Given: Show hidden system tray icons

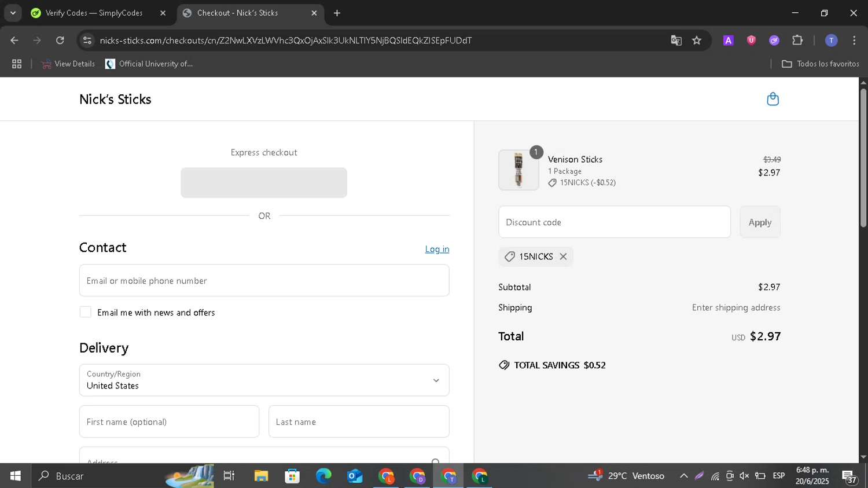Looking at the screenshot, I should 683,476.
